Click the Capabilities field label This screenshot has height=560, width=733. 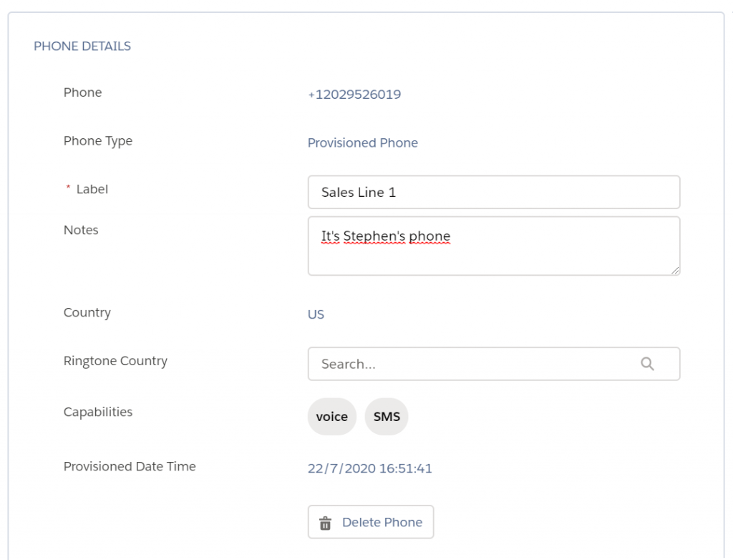tap(98, 412)
